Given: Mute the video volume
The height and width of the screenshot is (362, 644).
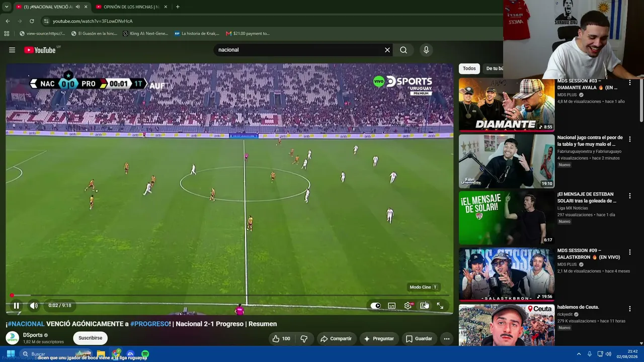Looking at the screenshot, I should (x=34, y=305).
